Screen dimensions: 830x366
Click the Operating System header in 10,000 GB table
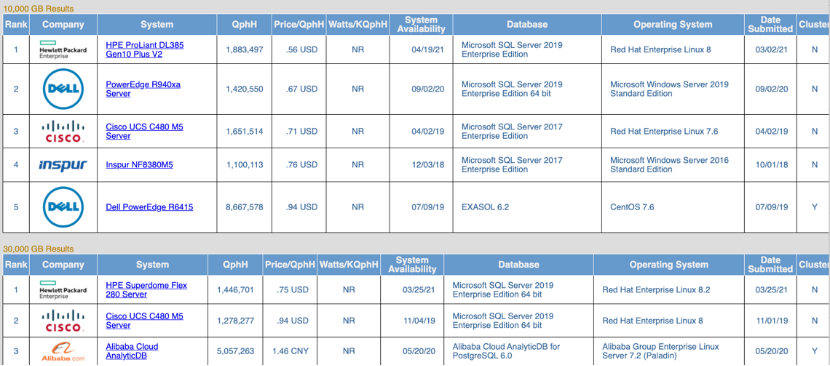click(672, 24)
